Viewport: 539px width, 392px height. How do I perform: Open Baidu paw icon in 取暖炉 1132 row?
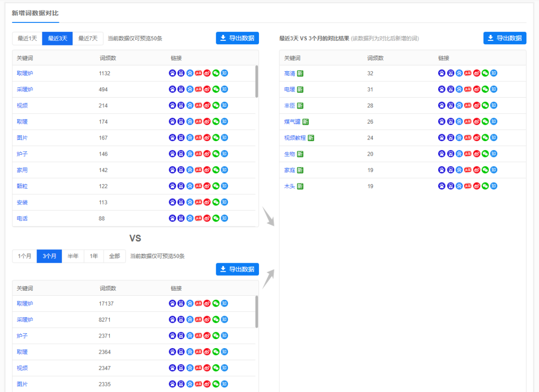[173, 73]
